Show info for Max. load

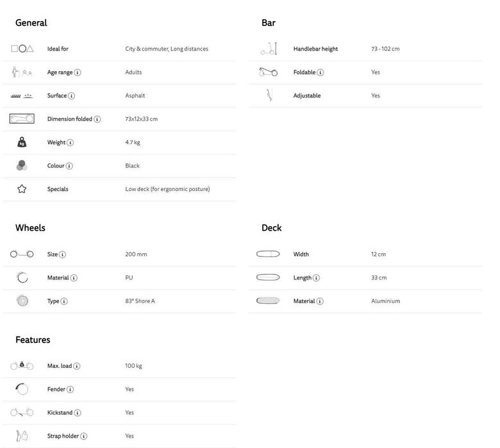pos(77,366)
